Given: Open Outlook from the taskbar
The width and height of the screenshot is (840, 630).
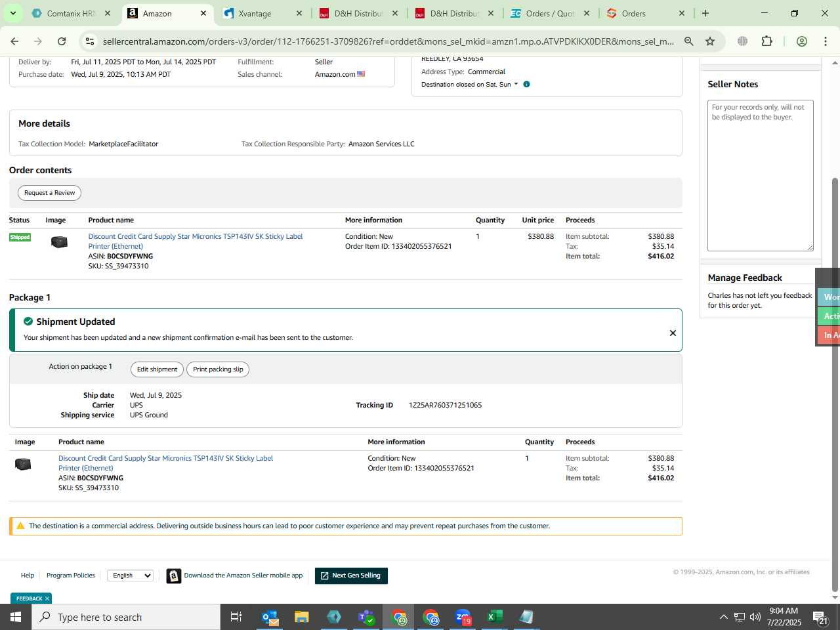Looking at the screenshot, I should [x=270, y=617].
